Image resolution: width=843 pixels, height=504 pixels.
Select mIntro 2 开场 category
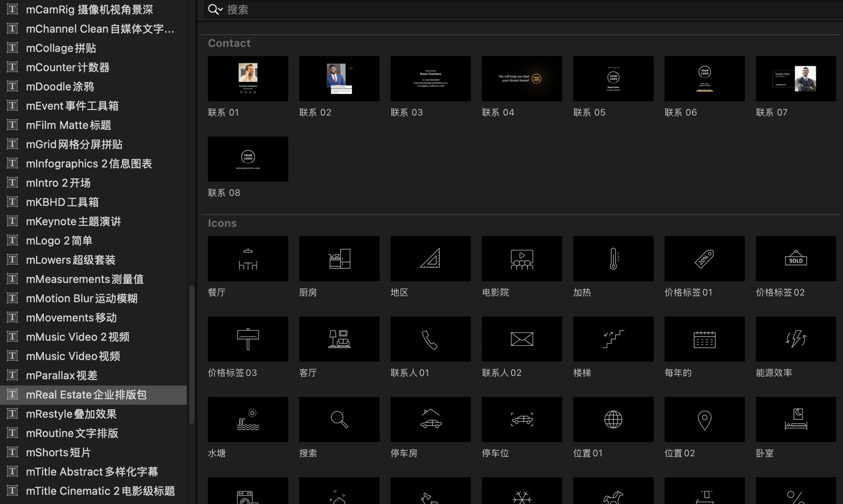pyautogui.click(x=93, y=183)
